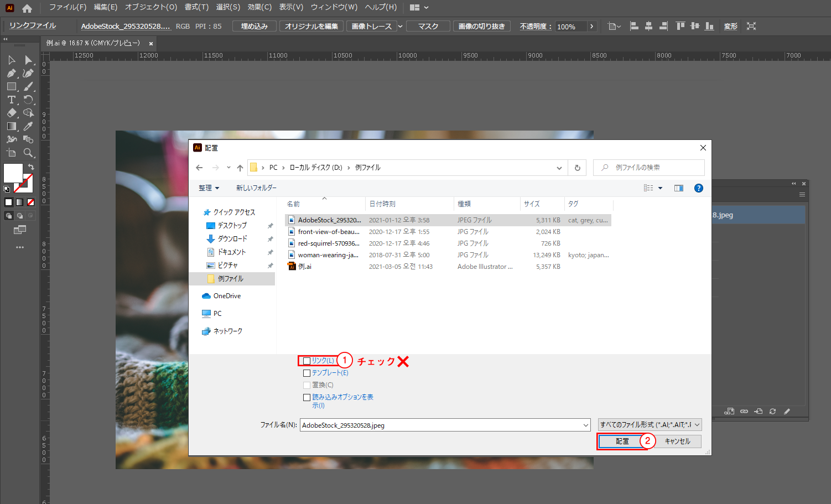Click the キャンセル button
This screenshot has width=831, height=504.
coord(677,441)
